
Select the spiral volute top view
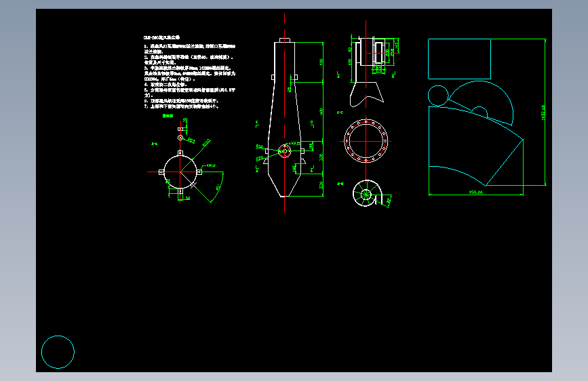[368, 193]
